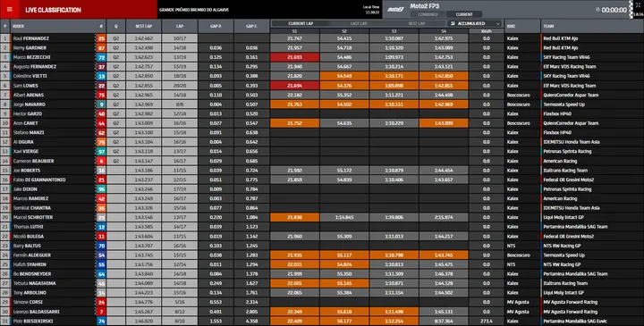The height and width of the screenshot is (326, 644).
Task: Click the 00:00:00 session countdown
Action: [614, 10]
